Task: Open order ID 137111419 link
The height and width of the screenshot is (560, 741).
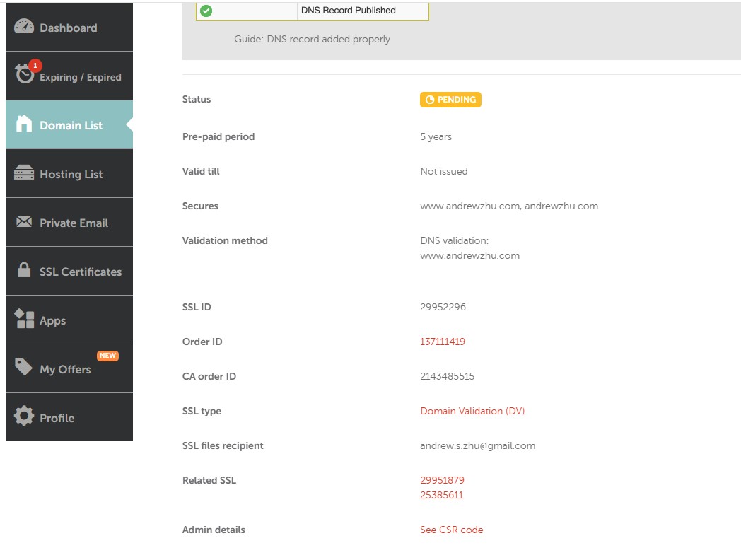Action: point(443,342)
